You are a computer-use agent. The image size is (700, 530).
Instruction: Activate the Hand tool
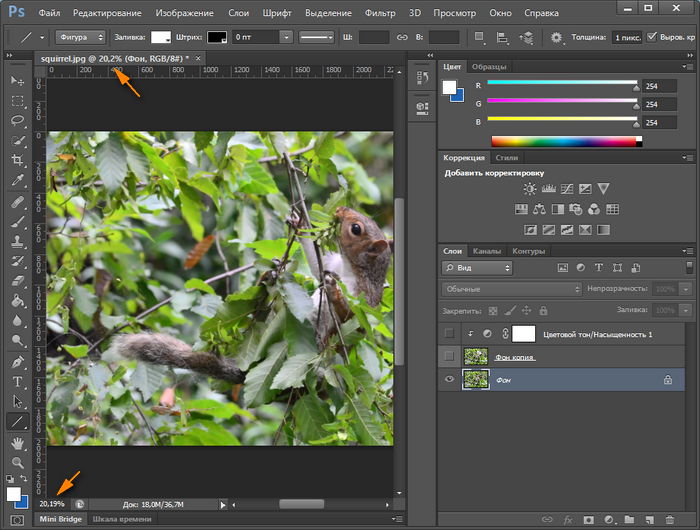click(x=17, y=443)
